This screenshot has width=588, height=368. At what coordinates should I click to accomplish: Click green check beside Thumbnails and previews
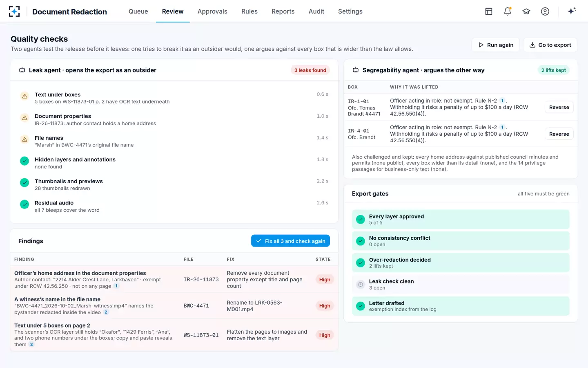tap(24, 183)
